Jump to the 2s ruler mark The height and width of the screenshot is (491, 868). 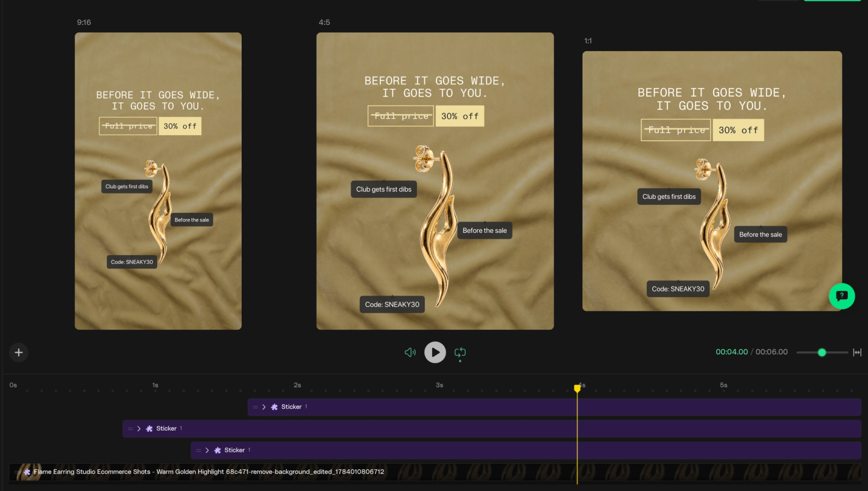297,385
